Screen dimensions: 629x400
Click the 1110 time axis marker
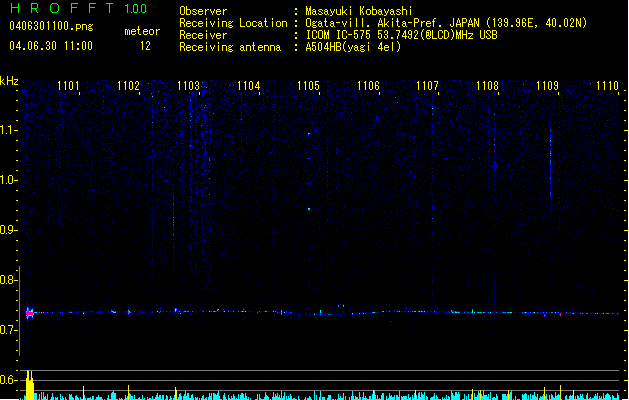coord(607,85)
